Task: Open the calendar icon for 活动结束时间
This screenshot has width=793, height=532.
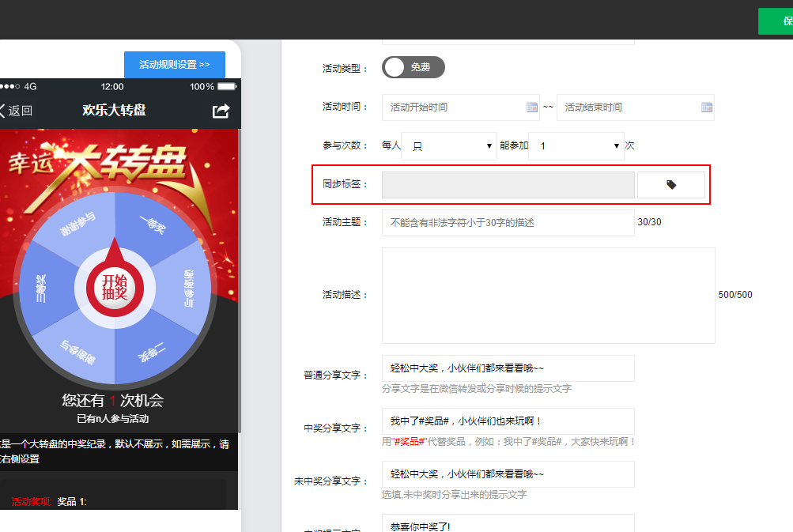Action: (x=706, y=108)
